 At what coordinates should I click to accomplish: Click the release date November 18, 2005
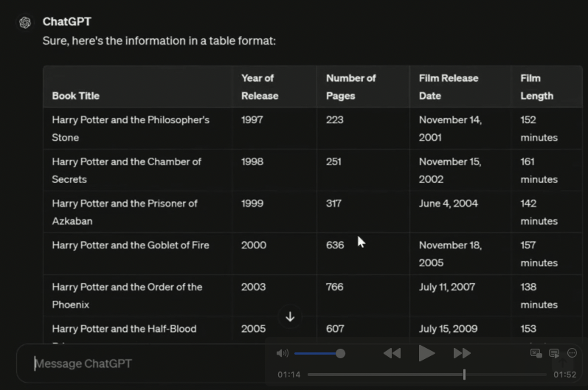click(450, 254)
